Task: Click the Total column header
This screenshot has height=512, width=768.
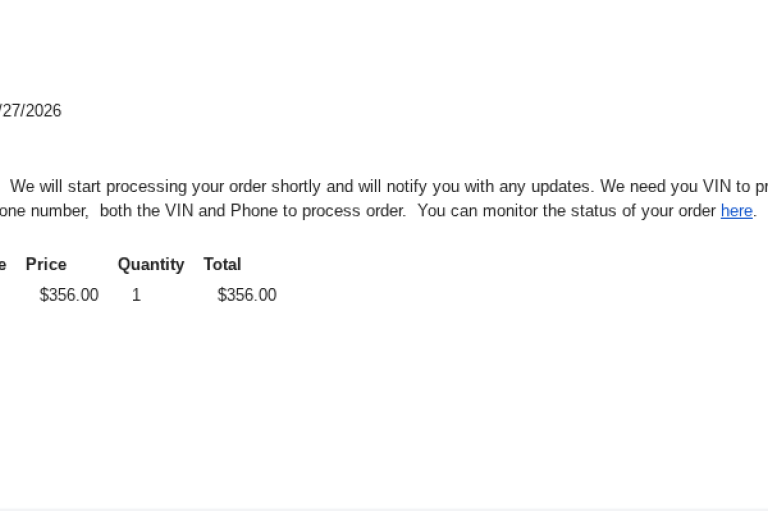Action: 222,265
